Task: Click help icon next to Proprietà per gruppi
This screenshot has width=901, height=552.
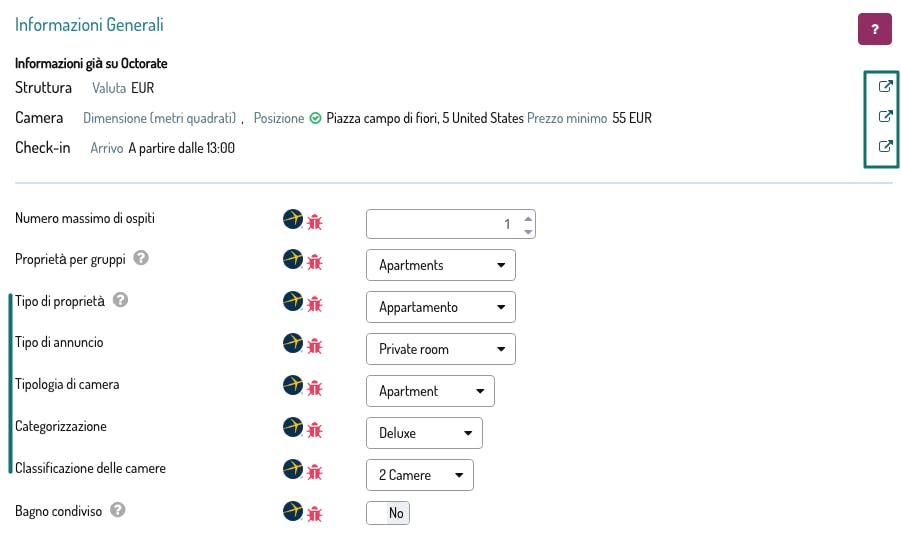Action: pos(142,258)
